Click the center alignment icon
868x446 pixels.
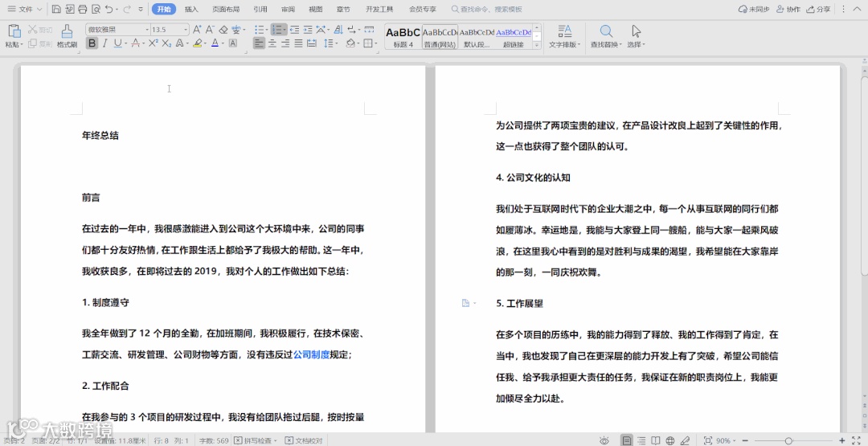272,43
